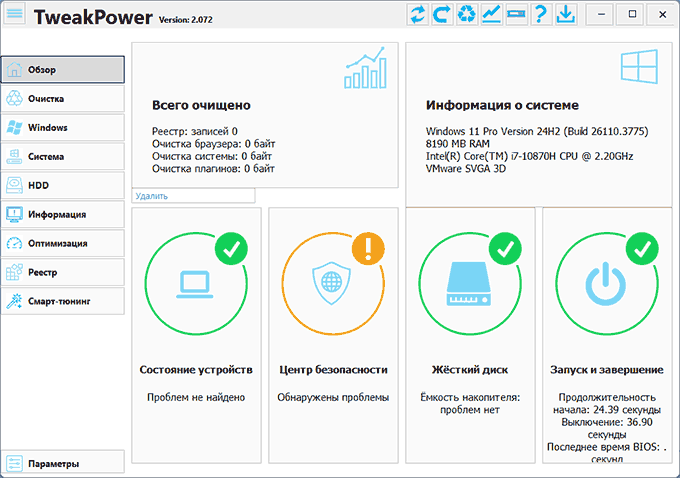Open the Реестр section
Viewport: 680px width, 478px height.
(63, 272)
